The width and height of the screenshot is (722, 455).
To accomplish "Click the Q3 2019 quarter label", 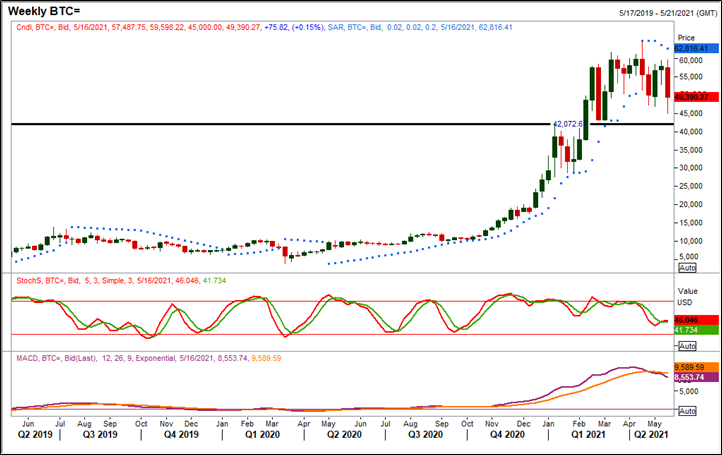I will click(100, 434).
